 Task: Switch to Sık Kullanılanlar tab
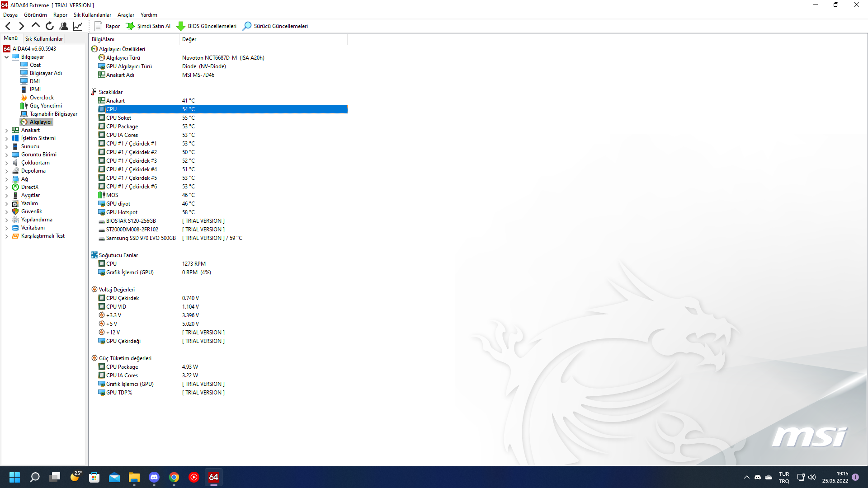(x=44, y=39)
